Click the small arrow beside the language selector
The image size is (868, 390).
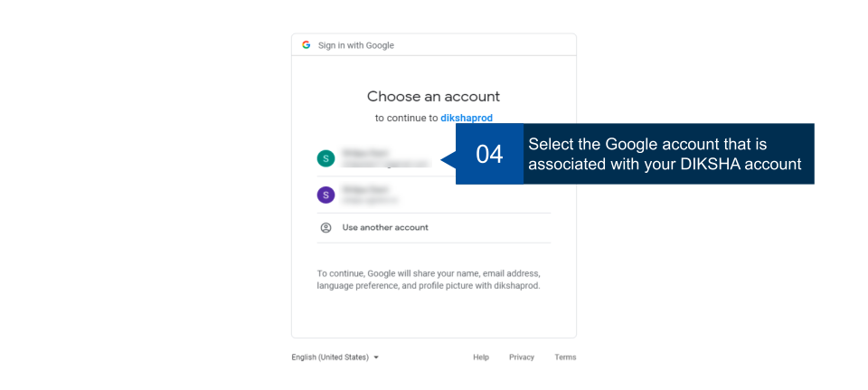376,357
